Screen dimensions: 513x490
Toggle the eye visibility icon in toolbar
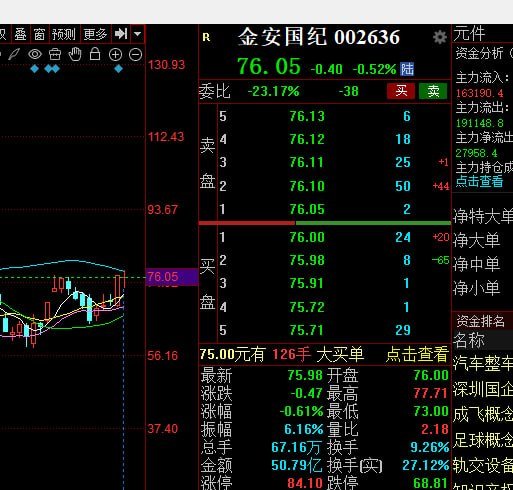click(x=35, y=54)
